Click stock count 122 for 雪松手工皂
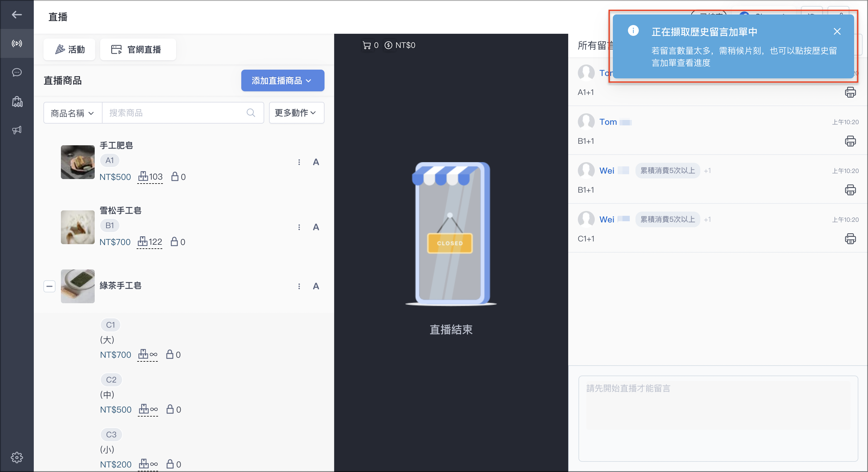The image size is (868, 472). point(150,242)
